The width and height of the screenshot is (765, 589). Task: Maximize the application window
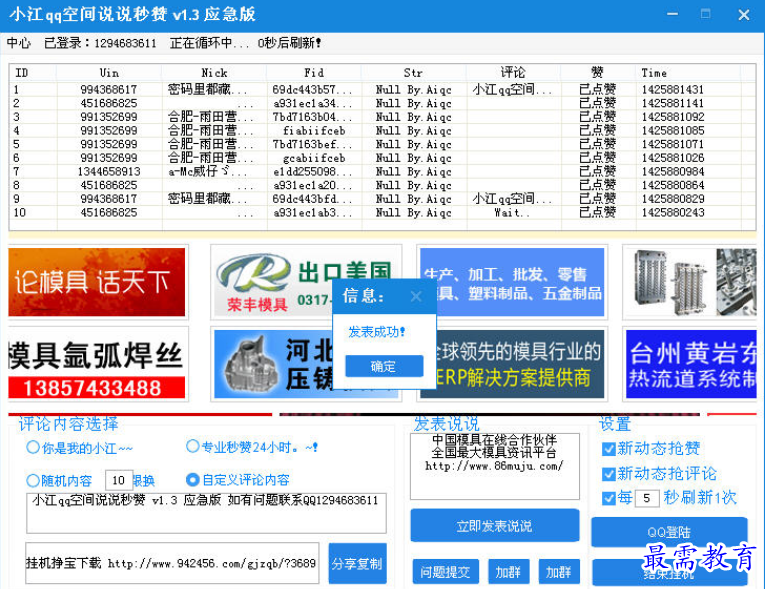(x=705, y=14)
